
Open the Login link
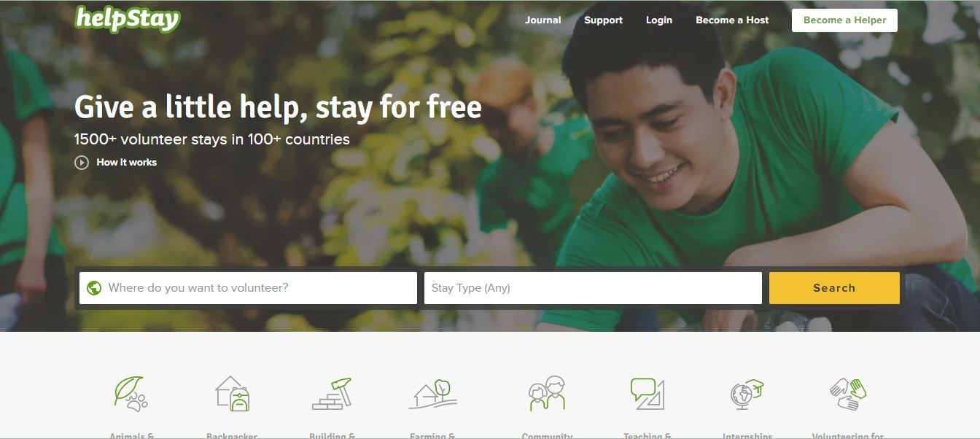(659, 20)
